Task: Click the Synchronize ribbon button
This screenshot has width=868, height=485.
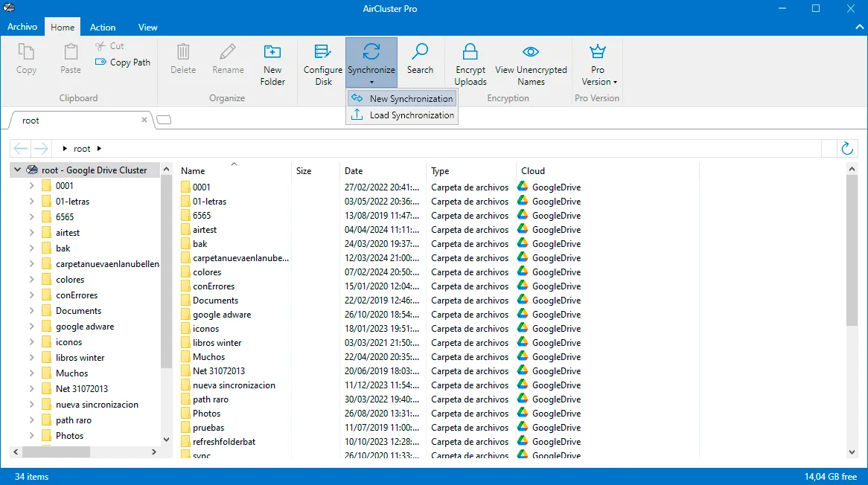Action: 371,62
